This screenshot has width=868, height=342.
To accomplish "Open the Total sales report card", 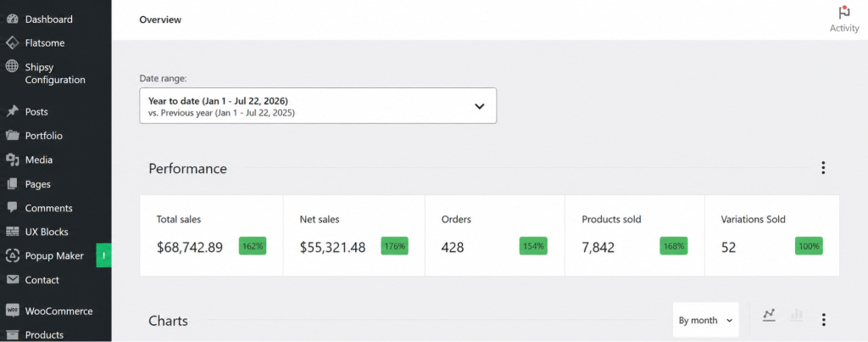I will coord(211,236).
